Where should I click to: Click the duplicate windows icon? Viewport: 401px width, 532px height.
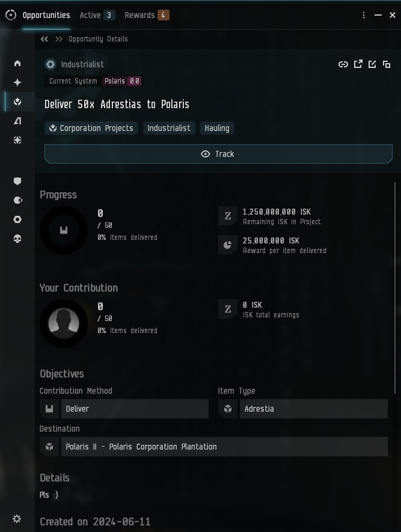pos(387,64)
